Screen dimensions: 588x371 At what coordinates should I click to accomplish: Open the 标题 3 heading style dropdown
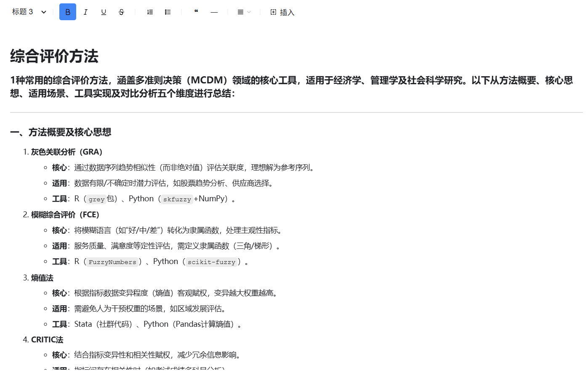coord(29,12)
